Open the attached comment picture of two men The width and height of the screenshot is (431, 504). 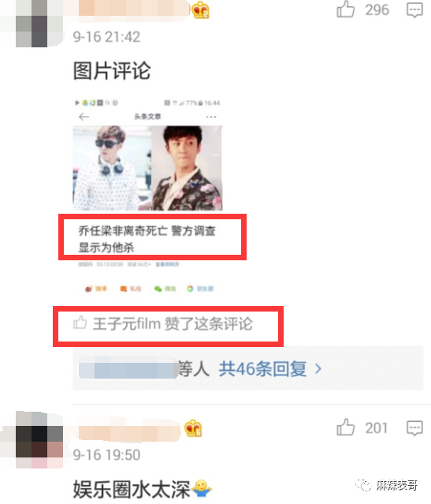tap(147, 168)
